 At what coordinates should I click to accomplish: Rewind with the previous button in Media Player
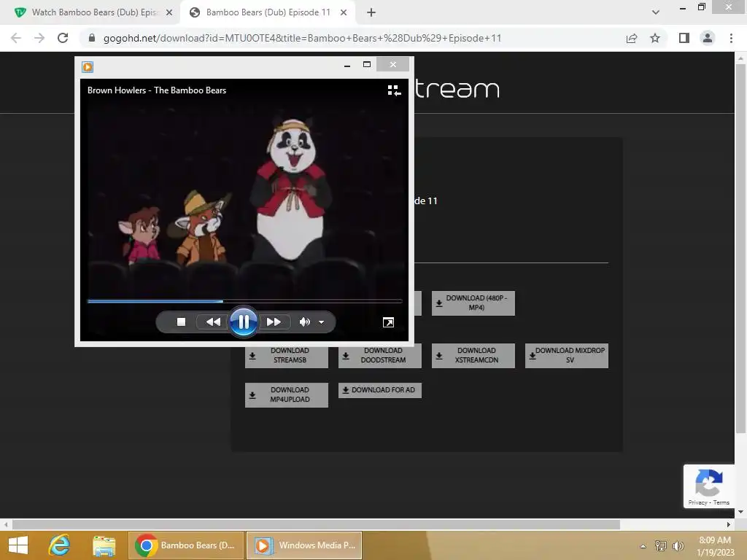pyautogui.click(x=213, y=322)
